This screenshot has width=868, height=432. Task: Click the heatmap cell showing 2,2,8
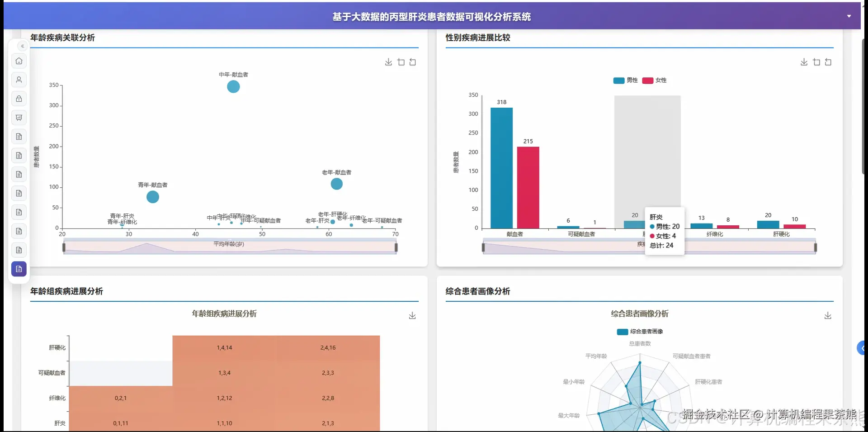click(328, 399)
